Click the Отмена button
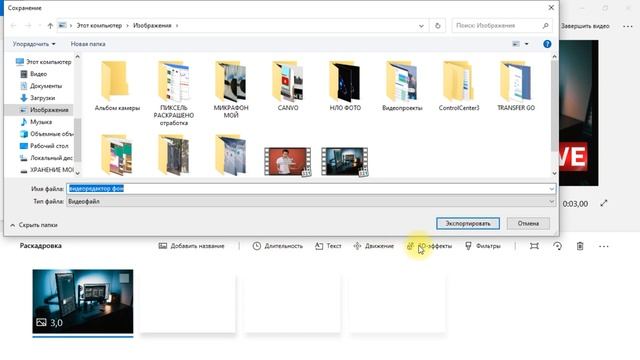Screen dimensions: 640x360 pos(528,224)
